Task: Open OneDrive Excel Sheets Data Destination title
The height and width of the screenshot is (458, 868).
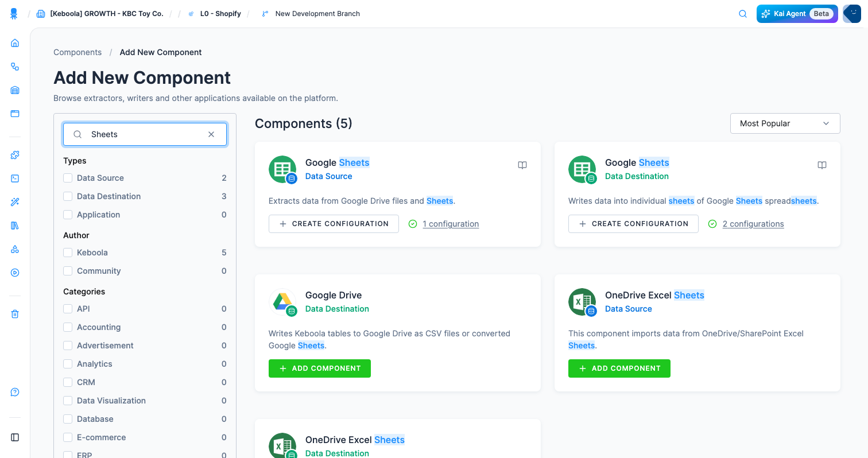Action: point(355,440)
